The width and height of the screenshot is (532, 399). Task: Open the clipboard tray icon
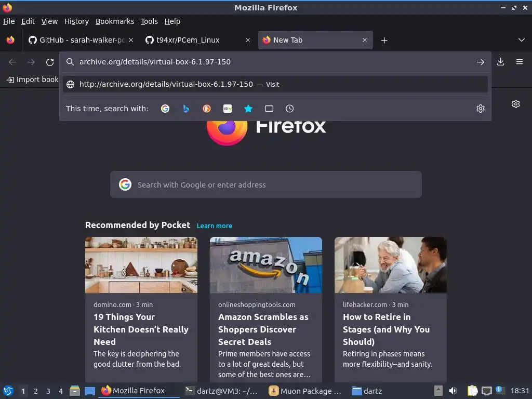pos(472,391)
